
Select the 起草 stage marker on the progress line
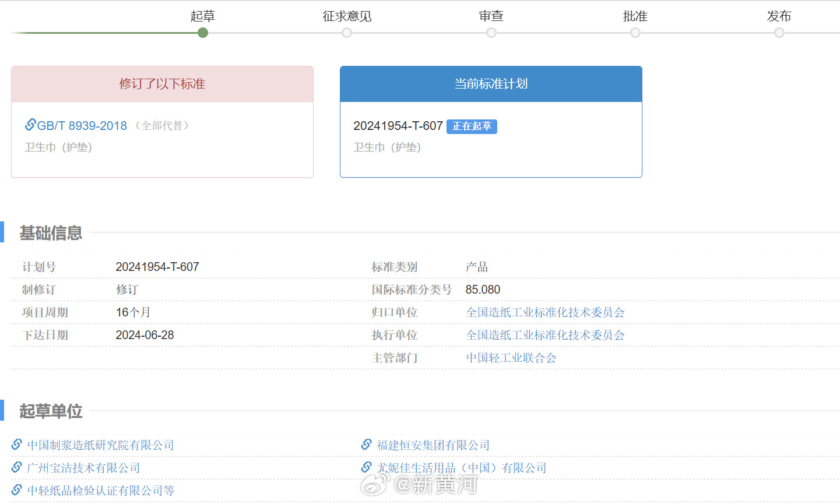203,33
